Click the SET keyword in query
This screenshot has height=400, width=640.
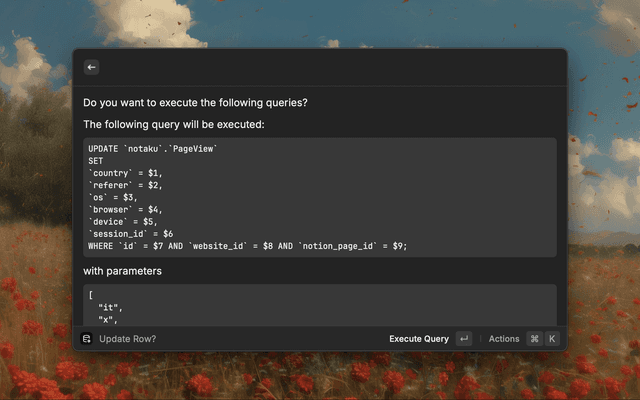coord(96,161)
